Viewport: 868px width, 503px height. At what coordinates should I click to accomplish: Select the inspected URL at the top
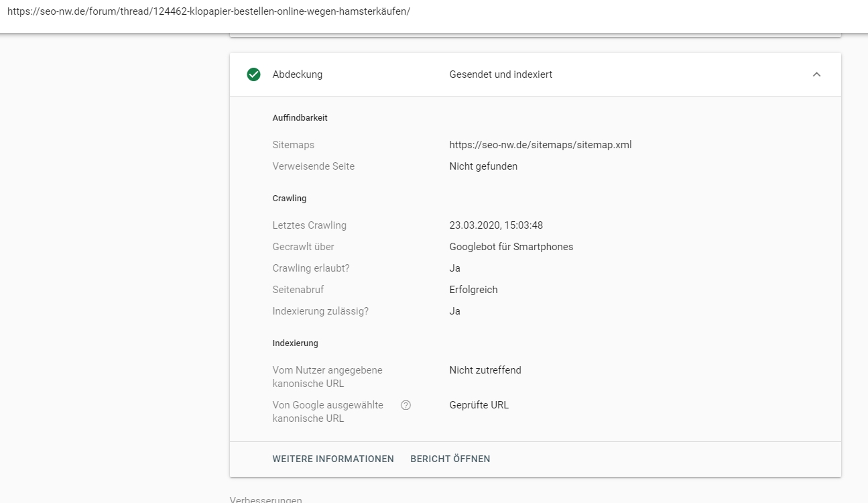tap(208, 11)
